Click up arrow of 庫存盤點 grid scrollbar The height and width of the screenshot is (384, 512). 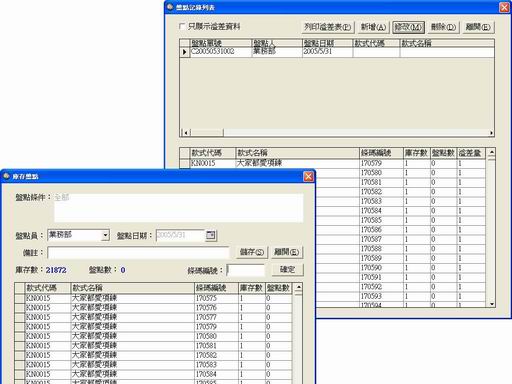point(299,288)
